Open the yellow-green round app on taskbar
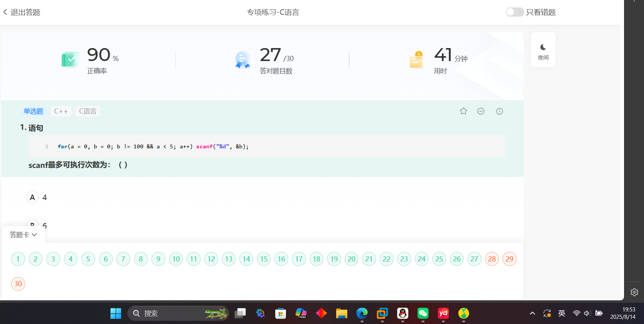Screen dimensions: 644x324 (x=464, y=313)
